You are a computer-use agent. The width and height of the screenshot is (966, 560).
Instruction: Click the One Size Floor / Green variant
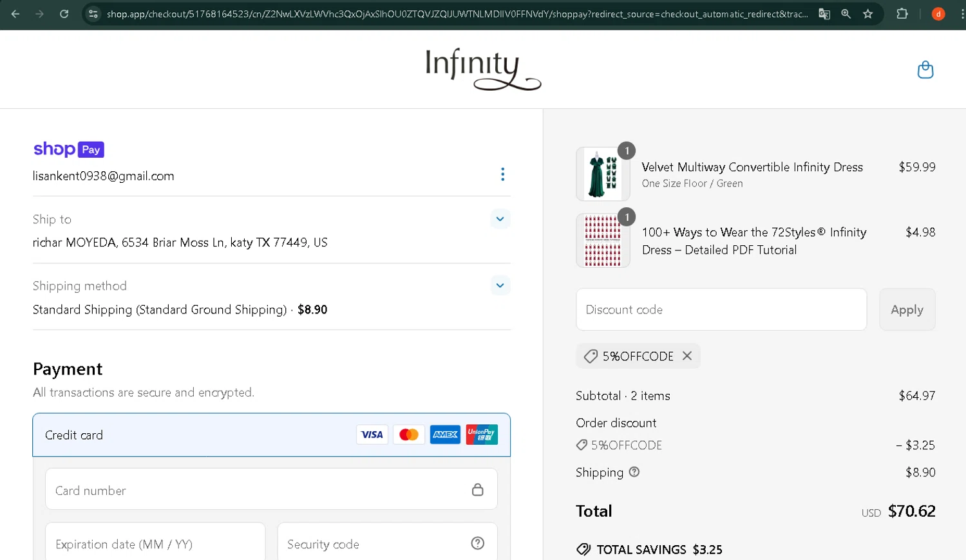point(692,183)
